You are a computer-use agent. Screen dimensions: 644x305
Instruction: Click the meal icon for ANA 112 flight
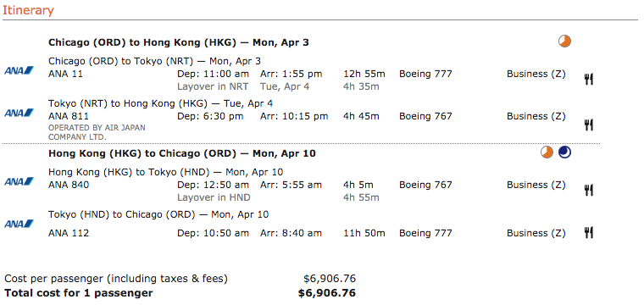(589, 233)
